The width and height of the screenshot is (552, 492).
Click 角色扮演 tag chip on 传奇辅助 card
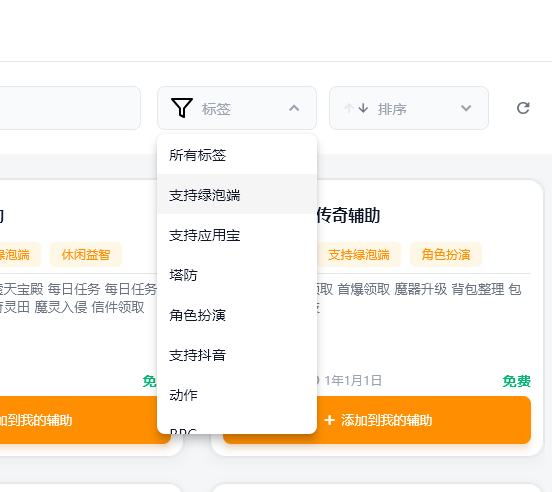pos(446,254)
